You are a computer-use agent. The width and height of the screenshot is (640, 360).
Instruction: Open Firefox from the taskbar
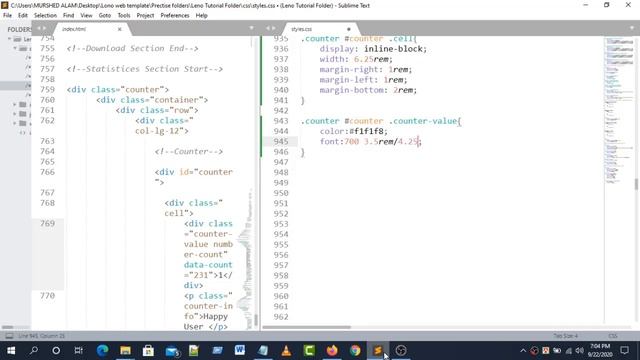332,350
